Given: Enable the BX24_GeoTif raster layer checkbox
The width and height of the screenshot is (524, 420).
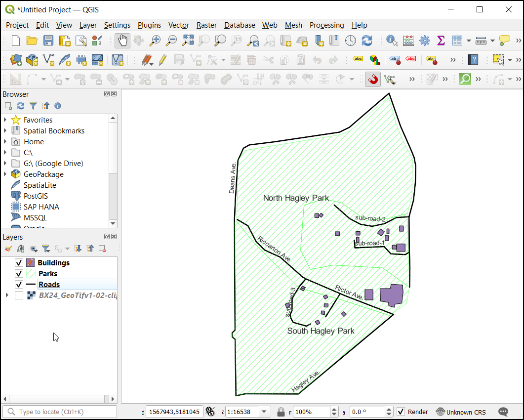Looking at the screenshot, I should (19, 295).
